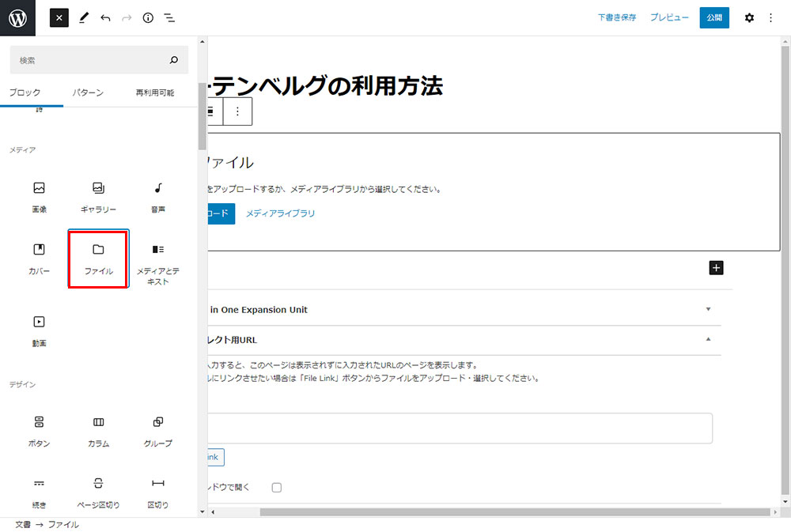Insert a Gallery block

[98, 196]
